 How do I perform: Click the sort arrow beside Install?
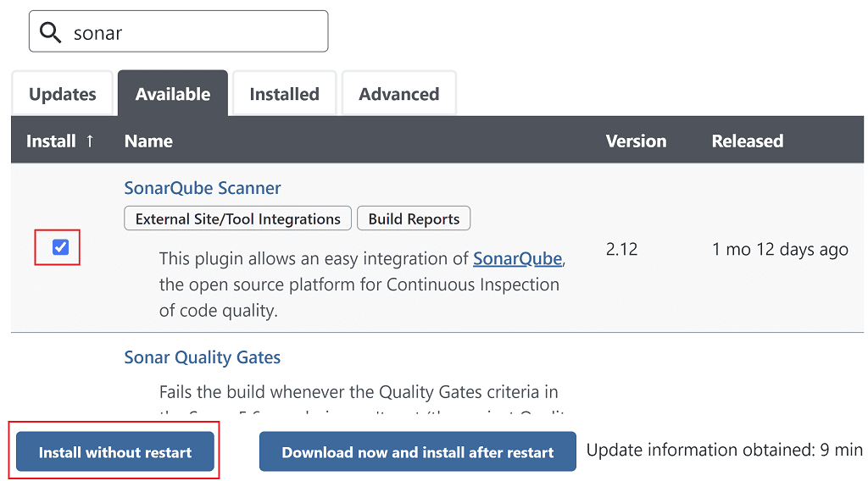89,141
